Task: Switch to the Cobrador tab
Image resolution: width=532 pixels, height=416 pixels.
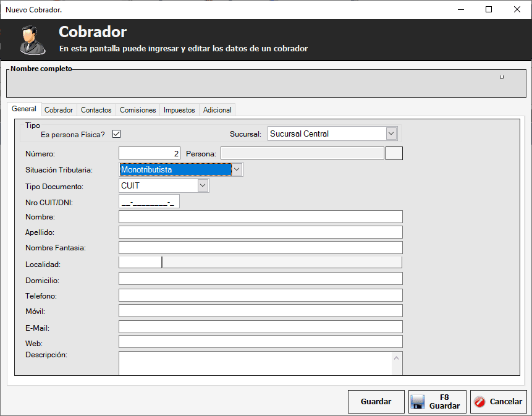Action: tap(59, 110)
